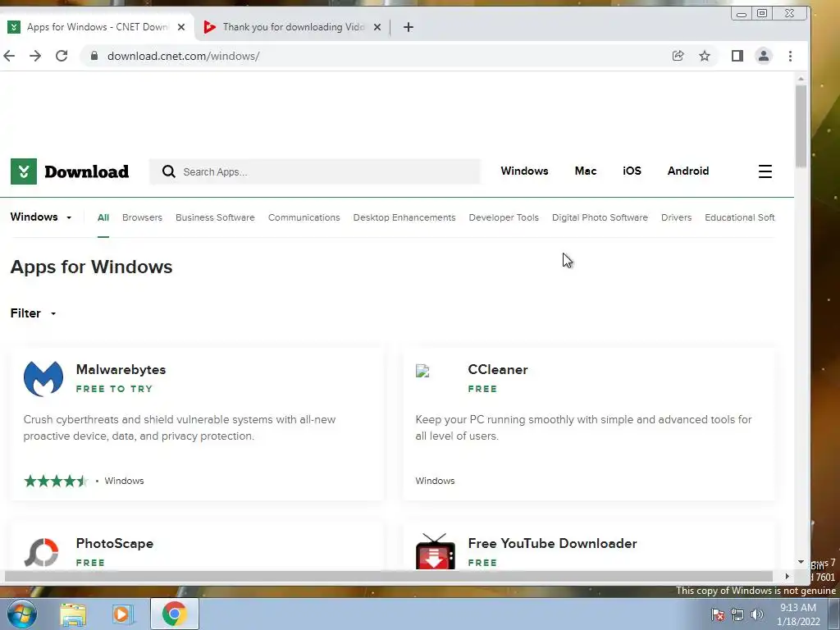The image size is (840, 630).
Task: Select the Business Software category
Action: [x=215, y=217]
